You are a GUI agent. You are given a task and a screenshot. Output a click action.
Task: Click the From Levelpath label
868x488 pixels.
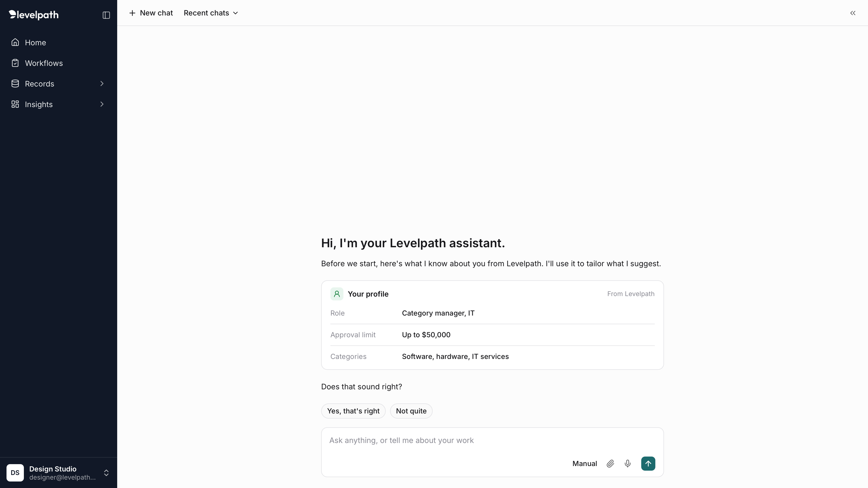click(630, 294)
